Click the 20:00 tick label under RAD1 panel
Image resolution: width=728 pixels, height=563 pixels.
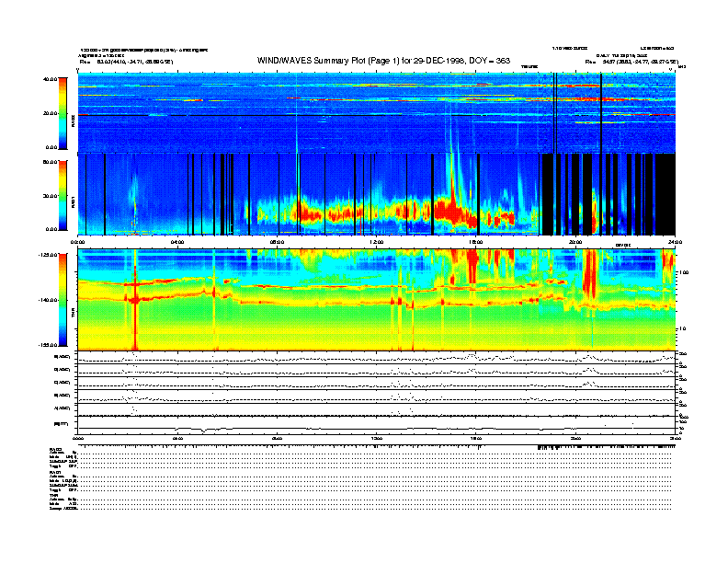(575, 242)
